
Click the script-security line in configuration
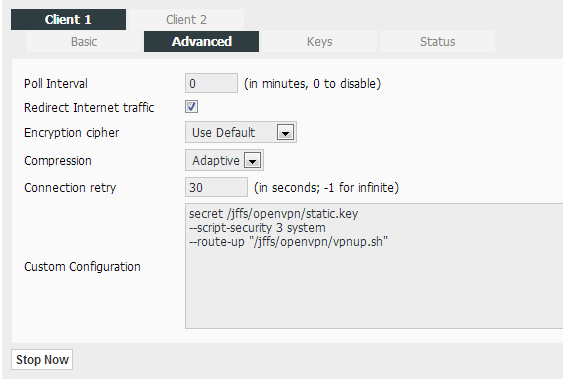click(x=257, y=228)
